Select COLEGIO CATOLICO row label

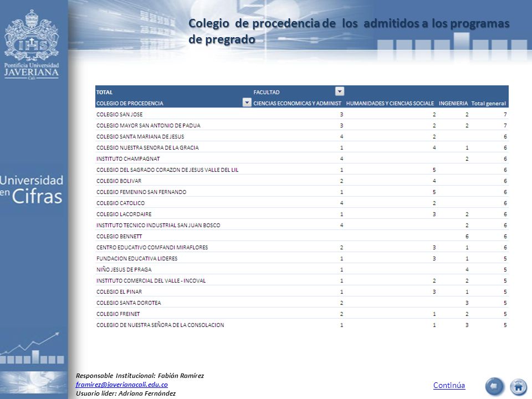120,203
